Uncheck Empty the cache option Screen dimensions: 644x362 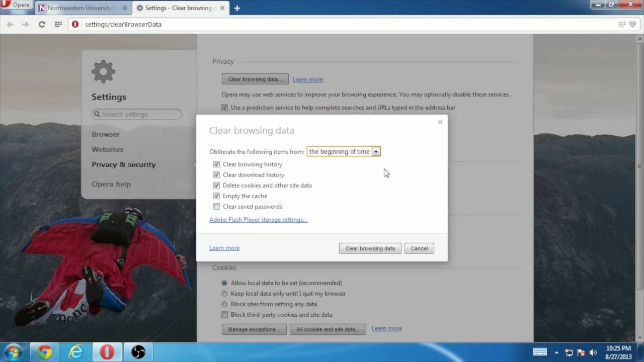(x=216, y=196)
